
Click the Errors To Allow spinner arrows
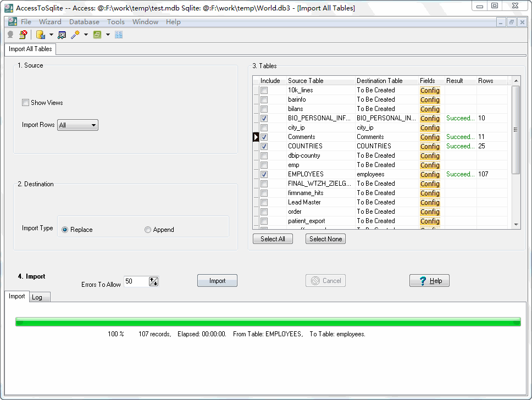(153, 281)
